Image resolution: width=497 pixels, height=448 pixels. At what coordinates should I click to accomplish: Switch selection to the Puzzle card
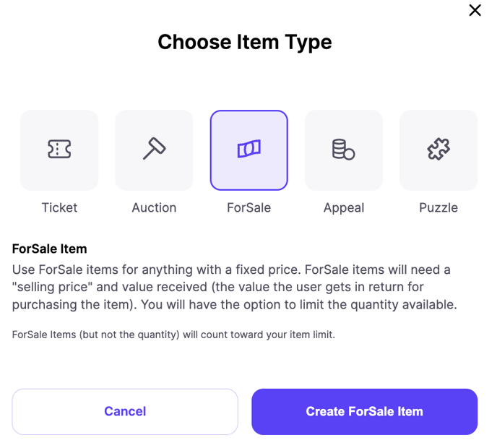click(x=438, y=150)
